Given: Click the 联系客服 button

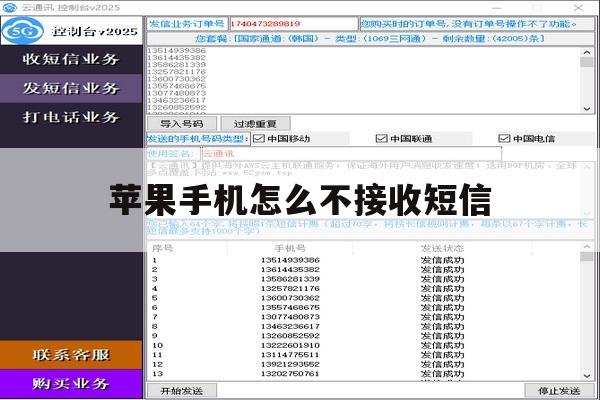Looking at the screenshot, I should pos(71,355).
